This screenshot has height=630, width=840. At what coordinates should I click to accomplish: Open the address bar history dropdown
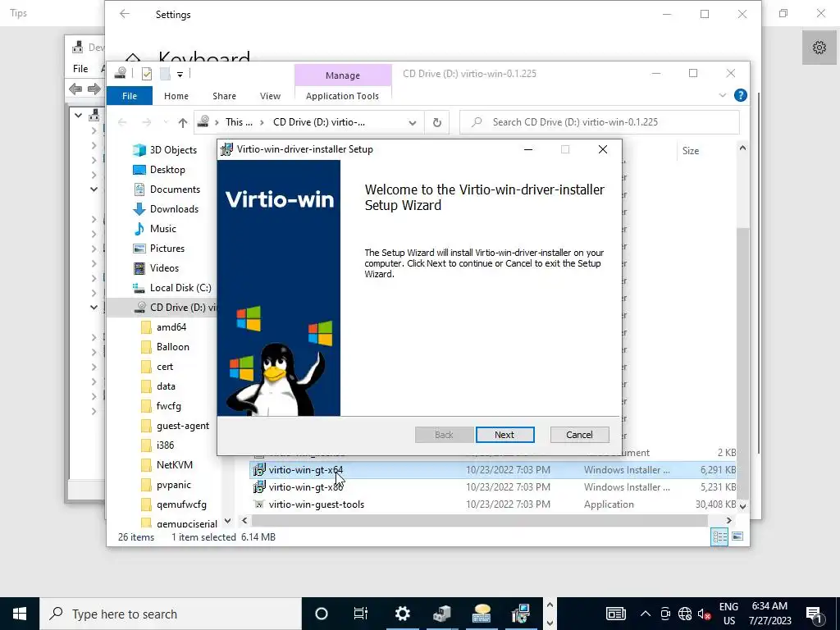[412, 123]
